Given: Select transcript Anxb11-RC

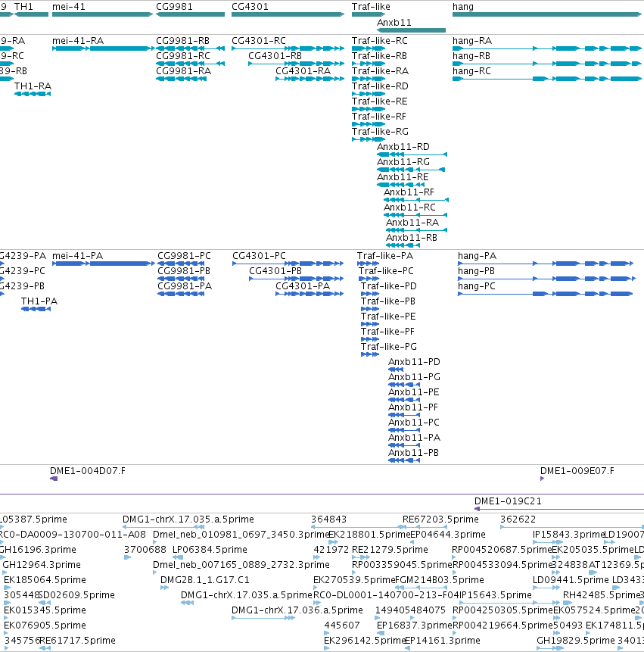Looking at the screenshot, I should [x=415, y=215].
